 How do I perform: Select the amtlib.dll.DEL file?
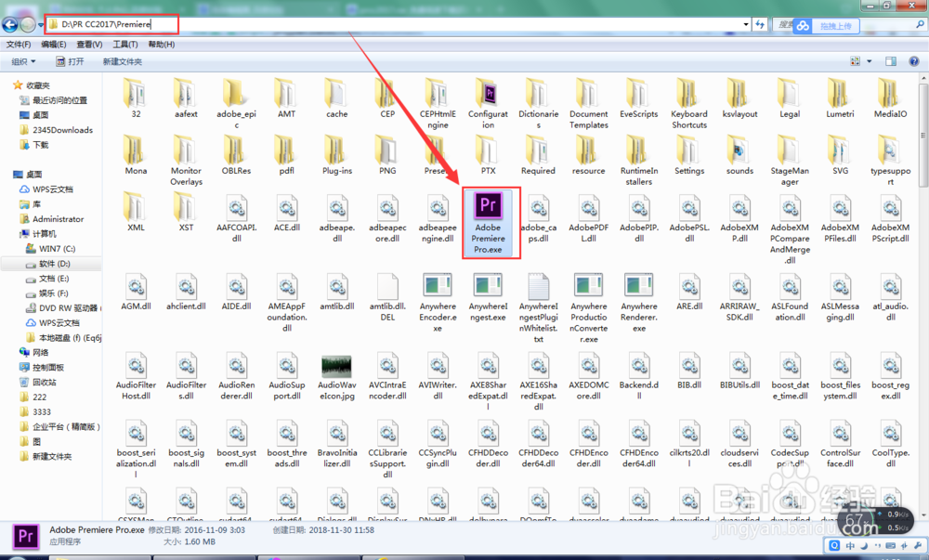387,297
